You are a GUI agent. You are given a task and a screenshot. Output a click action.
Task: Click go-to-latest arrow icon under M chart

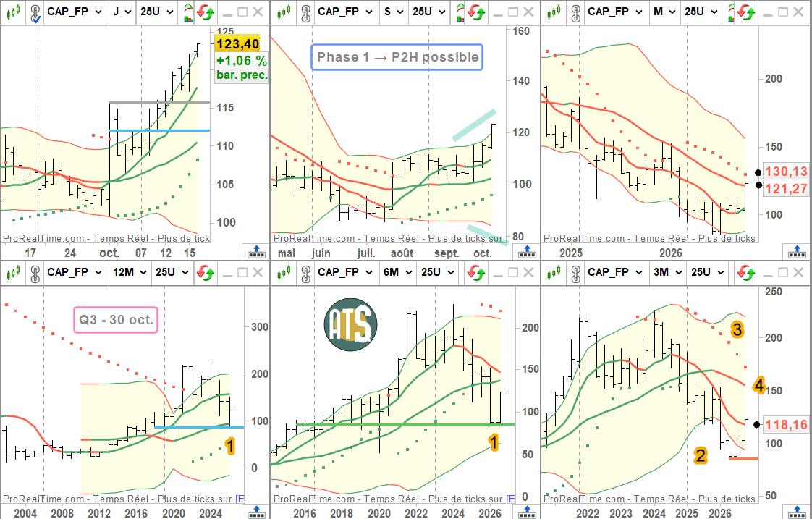(x=797, y=252)
